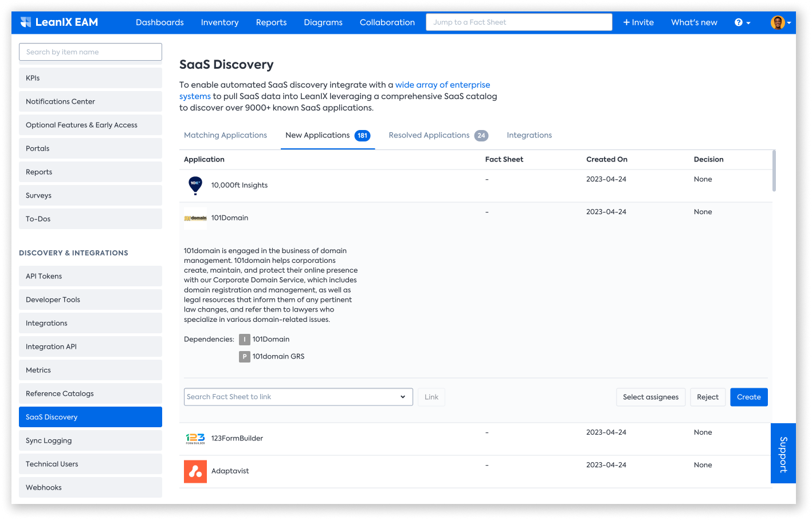This screenshot has height=520, width=812.
Task: Open Reference Catalogs in the sidebar
Action: click(91, 393)
